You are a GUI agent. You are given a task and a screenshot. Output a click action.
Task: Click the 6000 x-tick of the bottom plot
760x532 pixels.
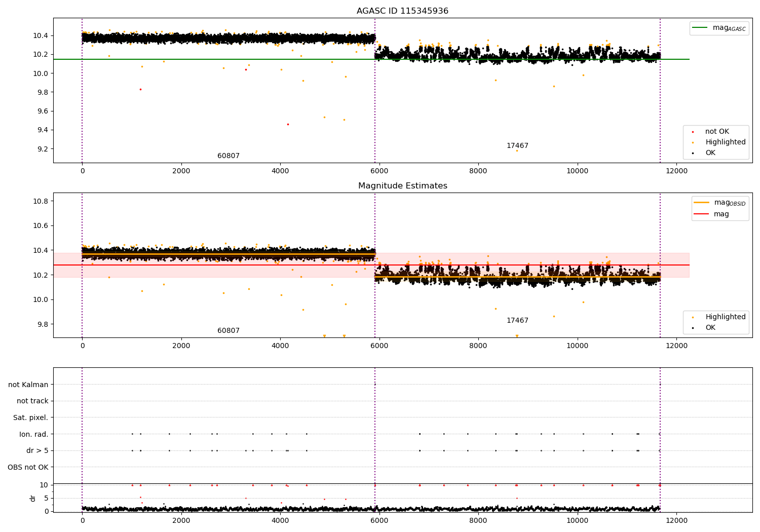[379, 521]
